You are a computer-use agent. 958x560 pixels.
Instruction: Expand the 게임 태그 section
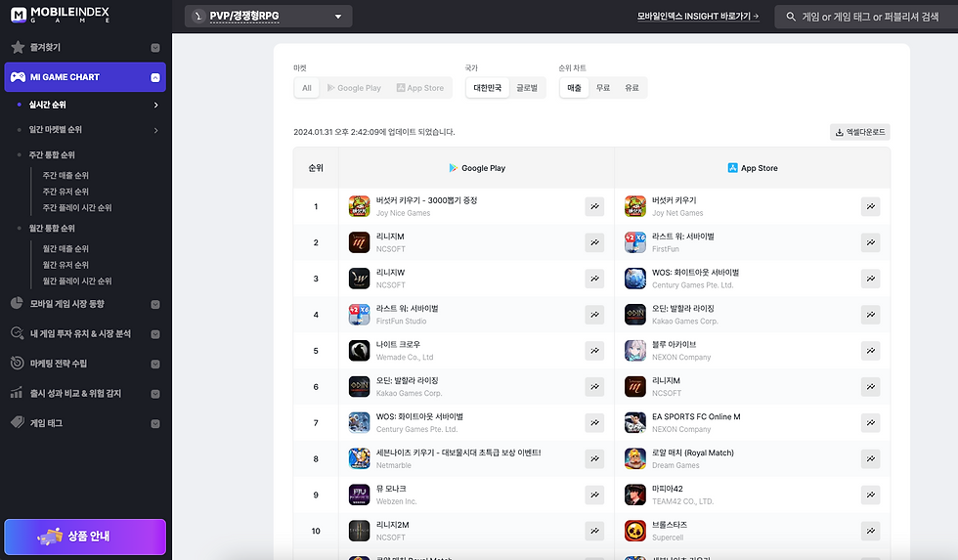[155, 423]
